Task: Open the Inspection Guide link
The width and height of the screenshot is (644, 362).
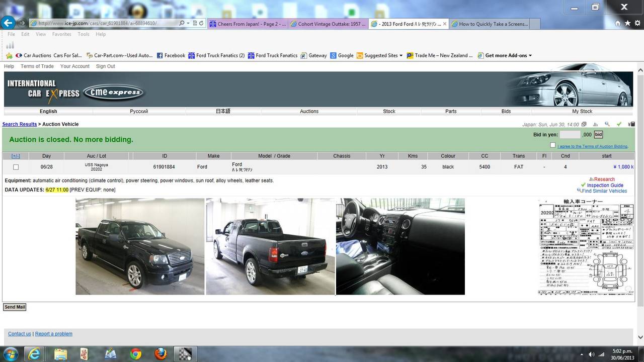Action: tap(605, 185)
